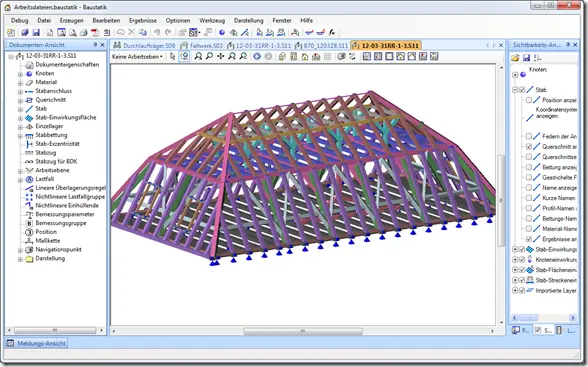Expand the Darstellung folder node
Image resolution: width=588 pixels, height=367 pixels.
pos(20,259)
